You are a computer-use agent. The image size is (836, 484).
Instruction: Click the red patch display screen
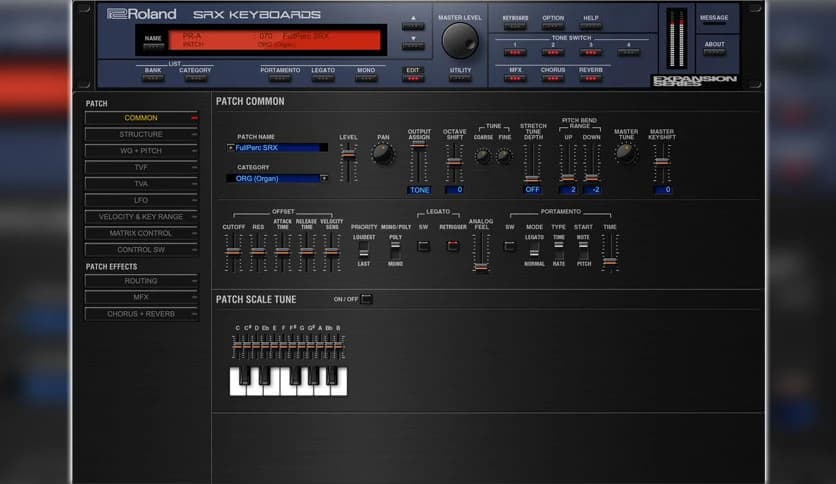[x=275, y=40]
